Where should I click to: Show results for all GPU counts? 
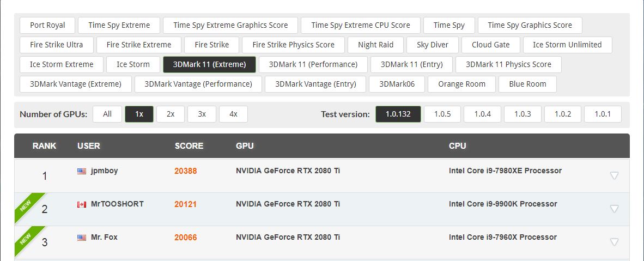107,114
